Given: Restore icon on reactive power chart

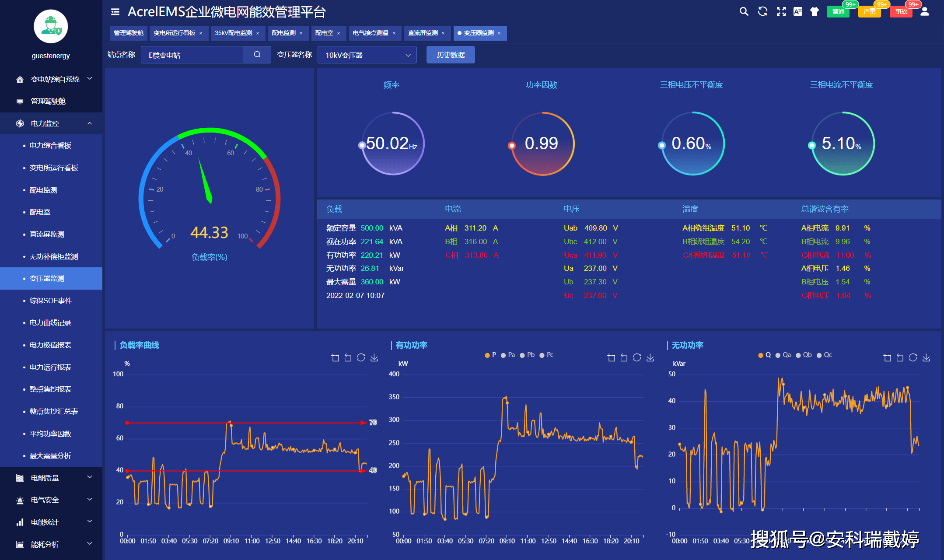Looking at the screenshot, I should pyautogui.click(x=913, y=358).
